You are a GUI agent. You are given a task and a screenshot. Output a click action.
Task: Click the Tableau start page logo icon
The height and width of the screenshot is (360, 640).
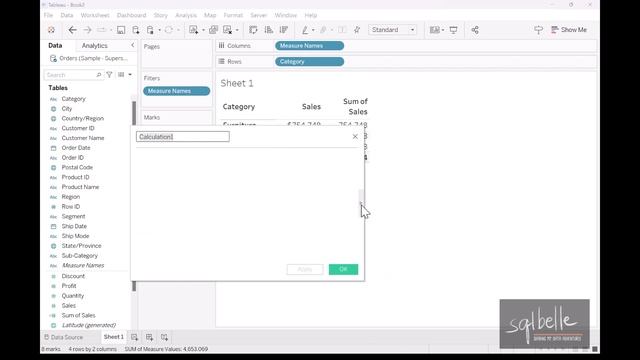51,30
